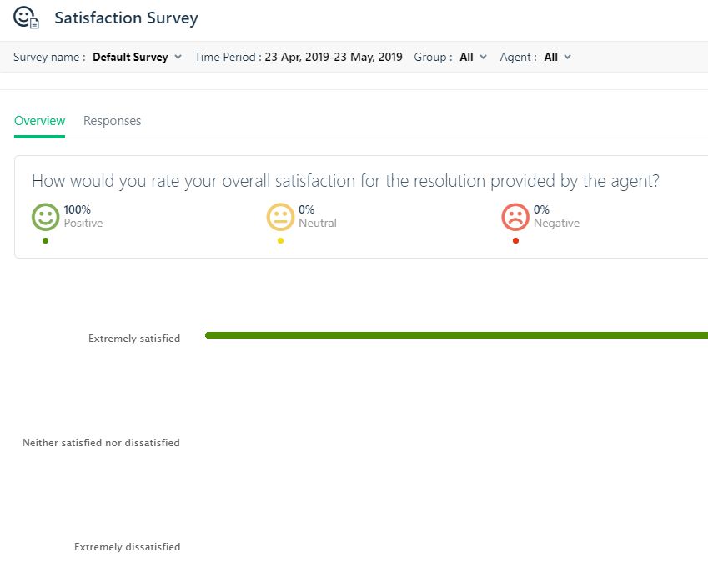Switch to the Overview tab
The height and width of the screenshot is (588, 708).
pyautogui.click(x=40, y=121)
